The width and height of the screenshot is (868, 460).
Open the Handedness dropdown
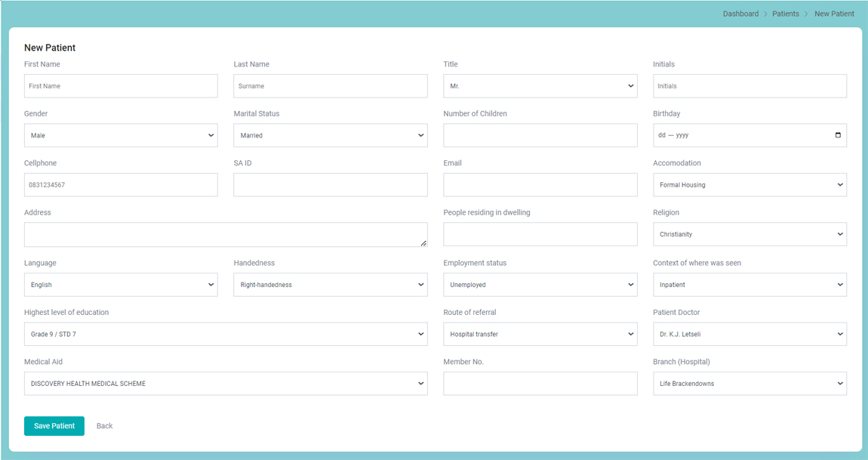tap(330, 285)
